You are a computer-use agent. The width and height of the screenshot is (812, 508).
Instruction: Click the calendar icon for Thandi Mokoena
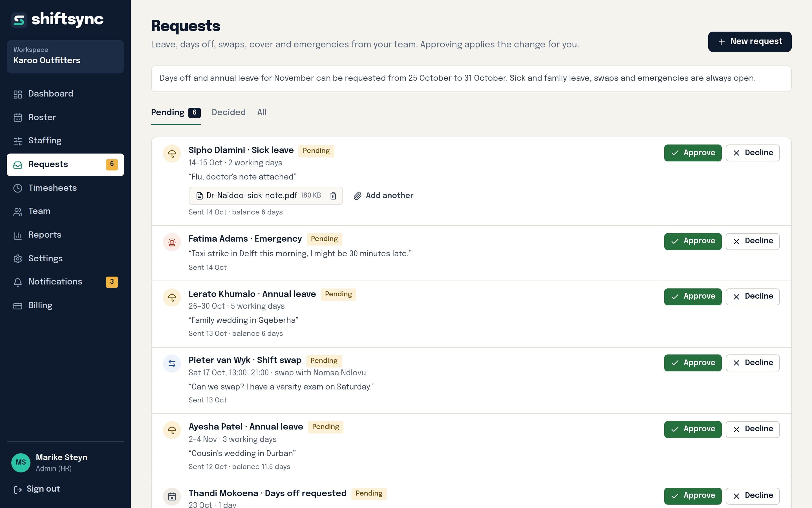172,497
